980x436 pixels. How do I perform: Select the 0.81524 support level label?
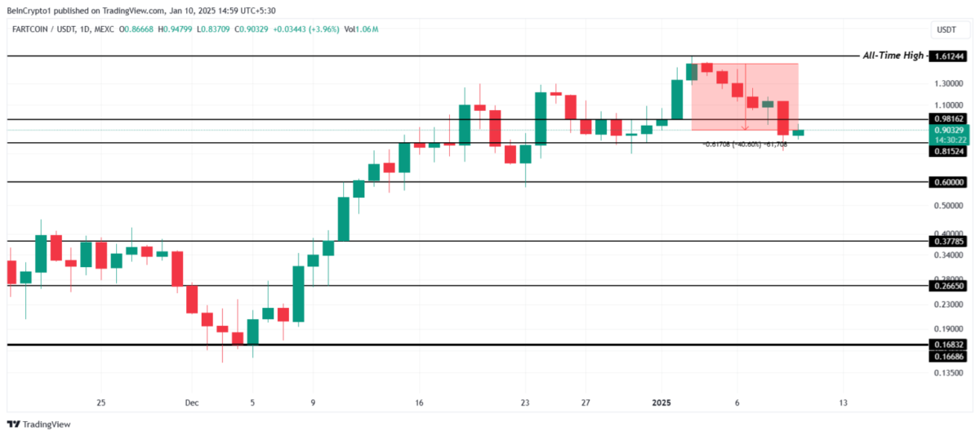(x=948, y=151)
